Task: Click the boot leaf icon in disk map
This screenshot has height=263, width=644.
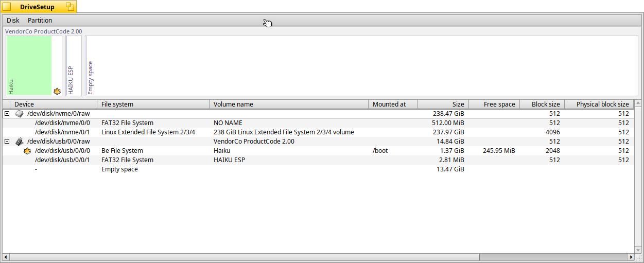Action: 57,91
